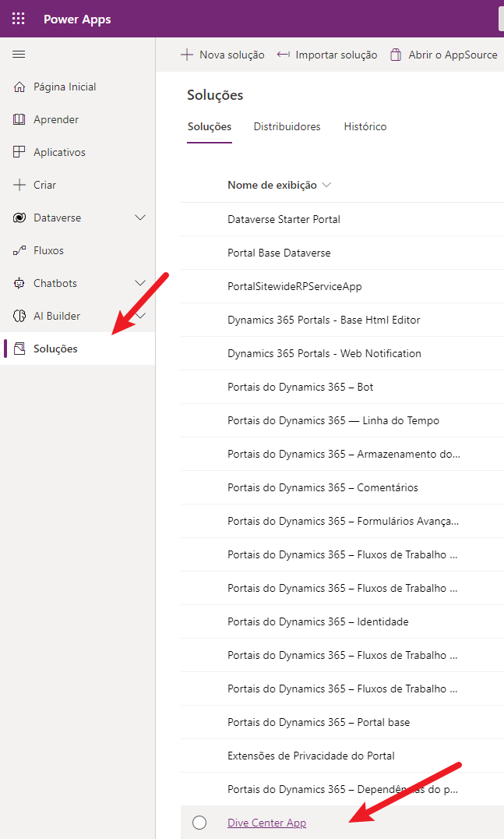
Task: Click the AI Builder brain icon
Action: 19,316
